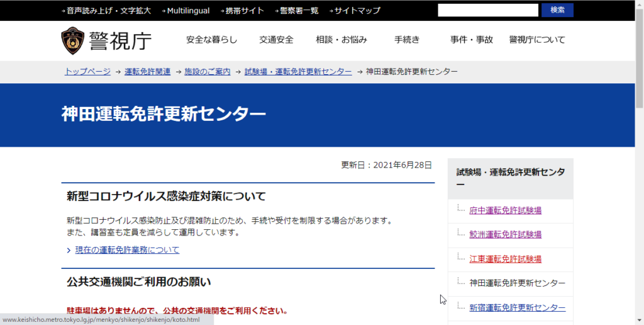
Task: Open the 相談・お悩み menu
Action: point(341,40)
